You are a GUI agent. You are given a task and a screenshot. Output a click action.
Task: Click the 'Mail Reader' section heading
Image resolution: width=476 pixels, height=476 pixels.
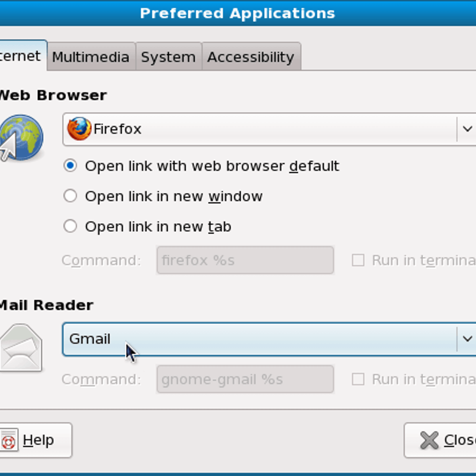coord(46,305)
